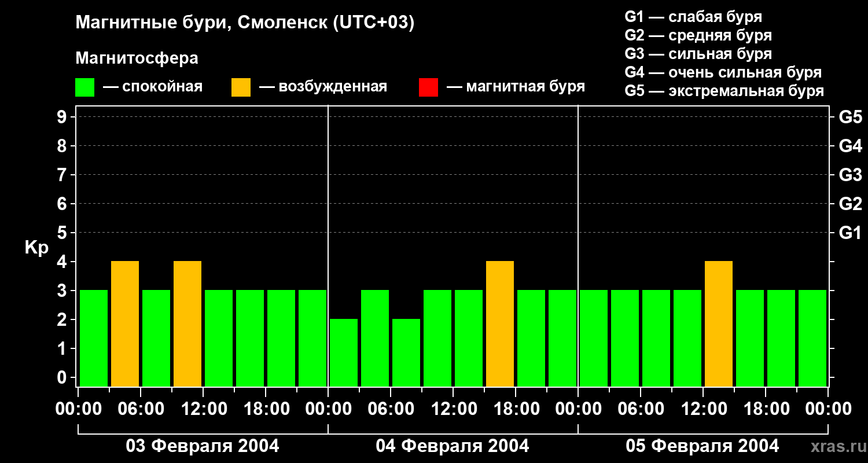Screen dimensions: 868x463
Task: Click the G4 label on the right axis
Action: (x=850, y=146)
